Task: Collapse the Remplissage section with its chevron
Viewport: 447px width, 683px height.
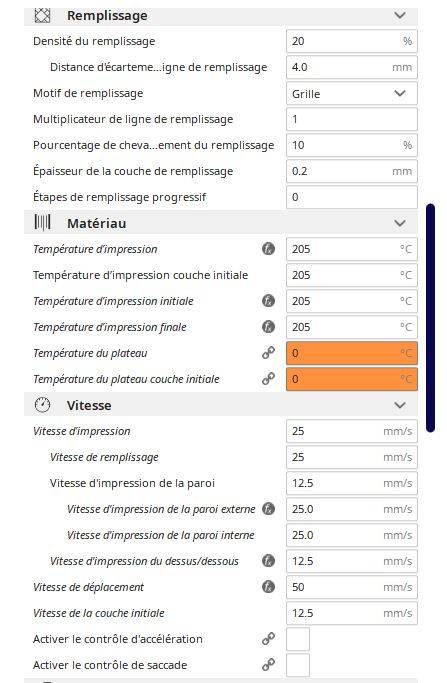Action: 400,16
